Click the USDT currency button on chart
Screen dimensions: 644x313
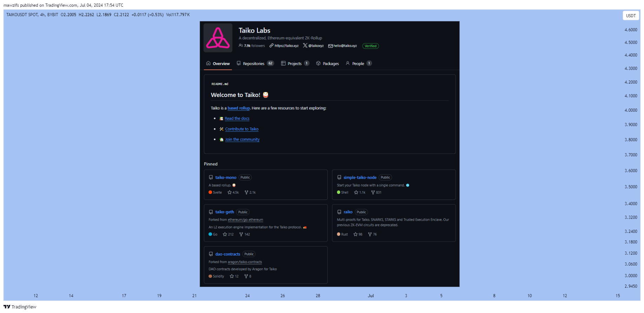(631, 15)
